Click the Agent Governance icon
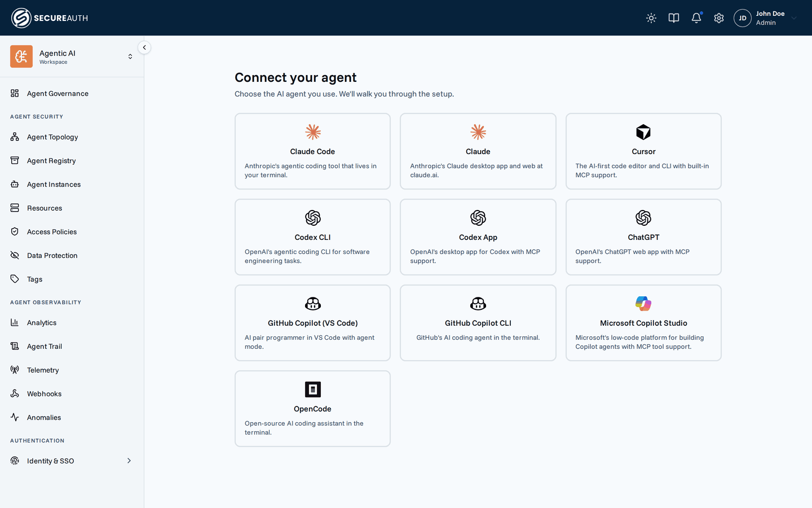The image size is (812, 508). 15,93
